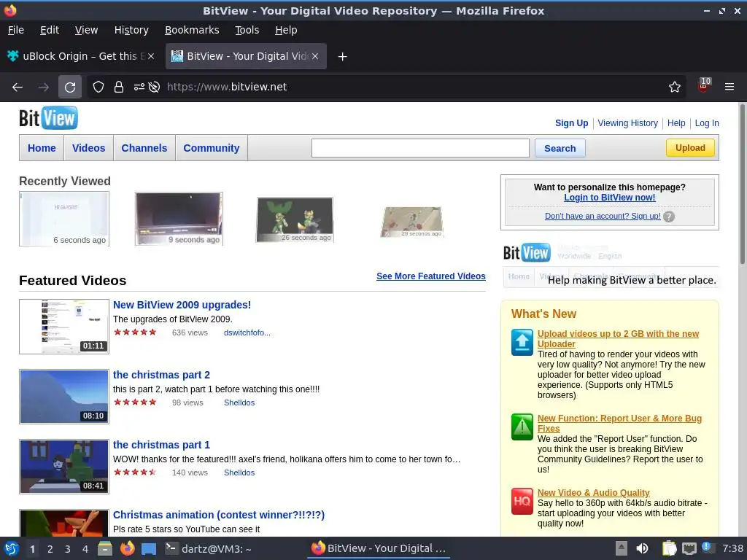Click inside the video search field

pos(420,148)
